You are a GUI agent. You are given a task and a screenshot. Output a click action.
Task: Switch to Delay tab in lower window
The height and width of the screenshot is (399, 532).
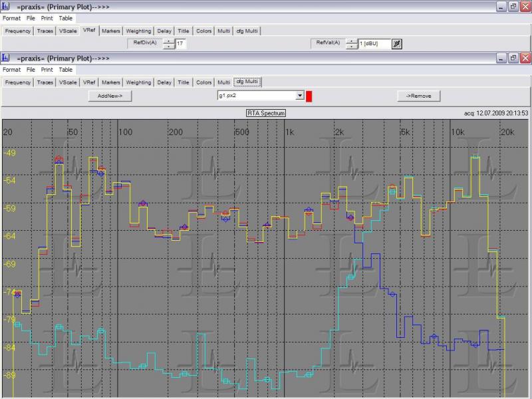pos(164,82)
